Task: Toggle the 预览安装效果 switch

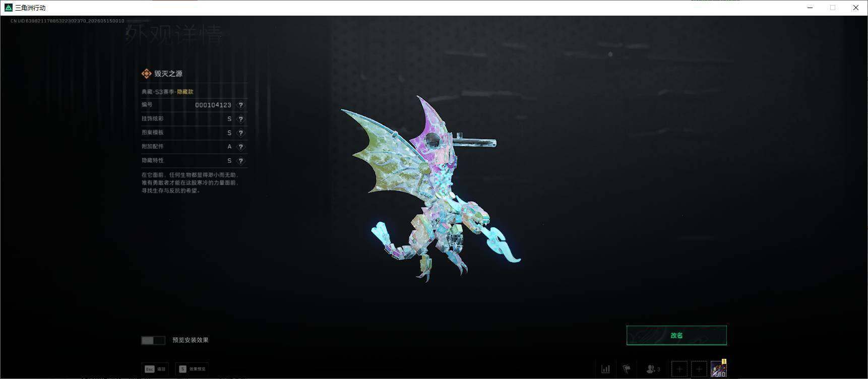Action: [153, 340]
